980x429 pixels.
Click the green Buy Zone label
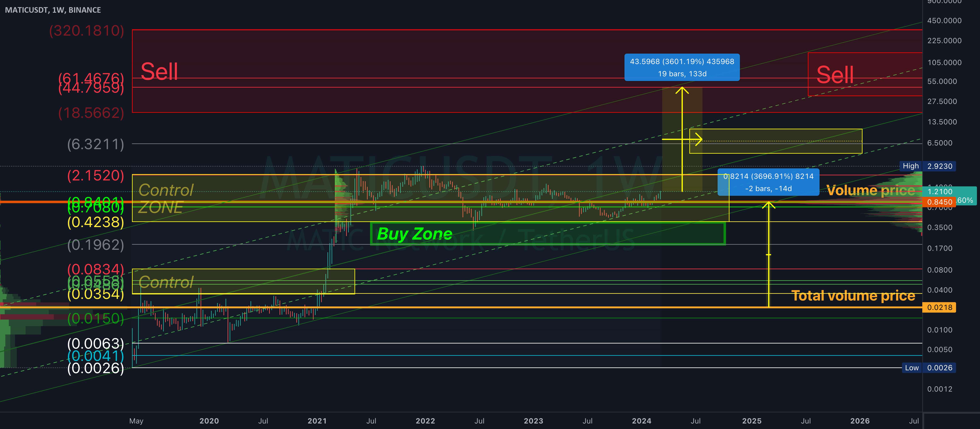(x=415, y=233)
